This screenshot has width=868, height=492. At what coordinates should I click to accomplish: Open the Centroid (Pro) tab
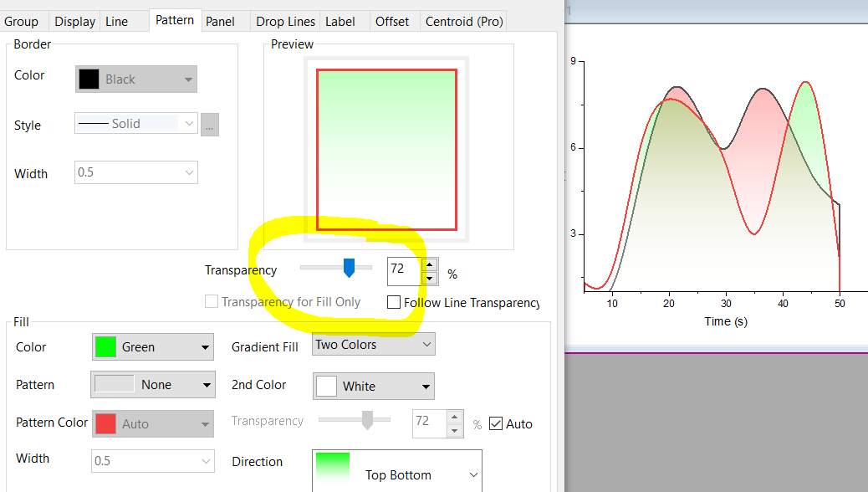[464, 22]
